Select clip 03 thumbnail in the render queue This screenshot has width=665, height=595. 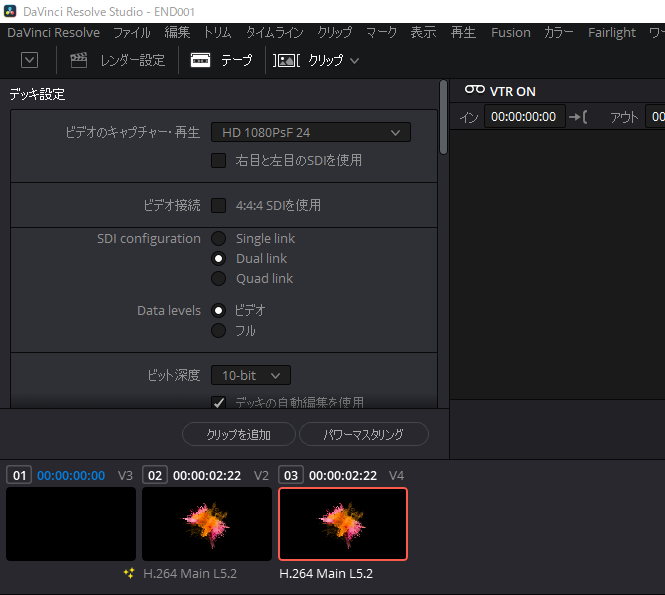pyautogui.click(x=343, y=523)
